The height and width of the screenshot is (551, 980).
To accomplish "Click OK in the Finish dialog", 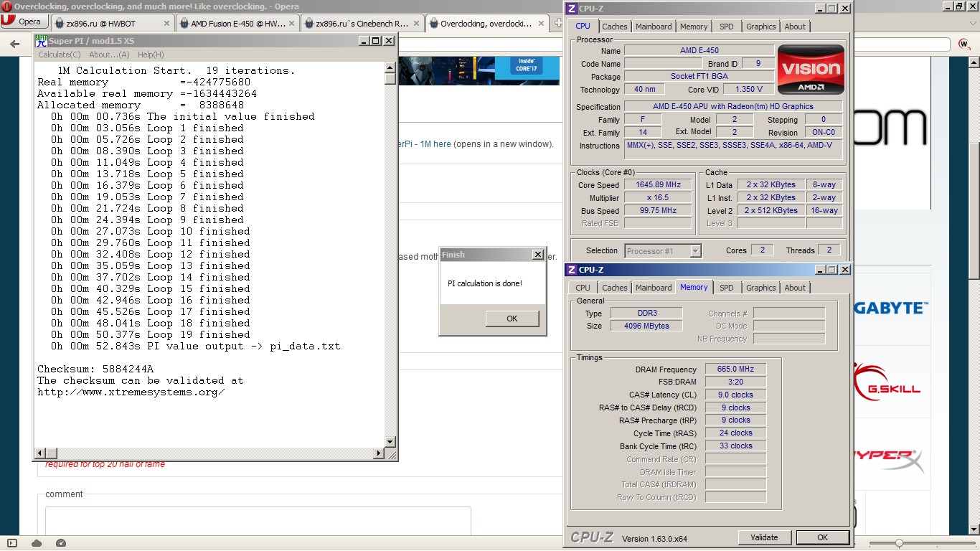I will pos(512,319).
